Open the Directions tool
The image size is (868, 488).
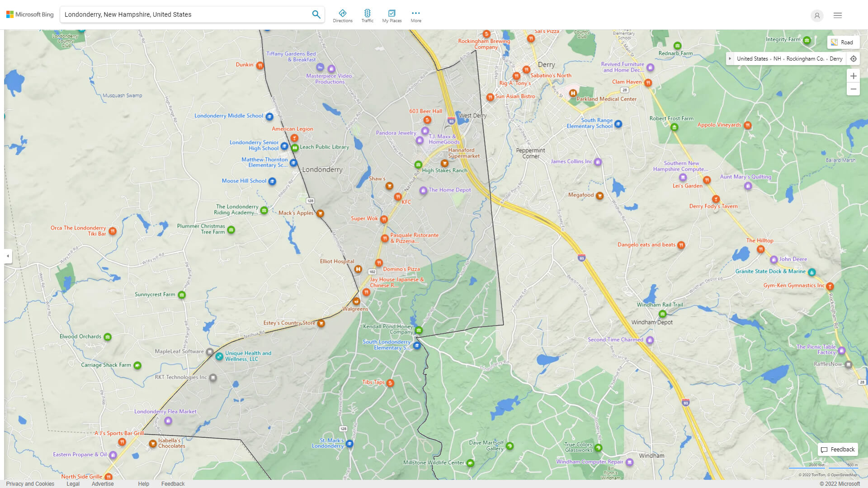click(342, 16)
